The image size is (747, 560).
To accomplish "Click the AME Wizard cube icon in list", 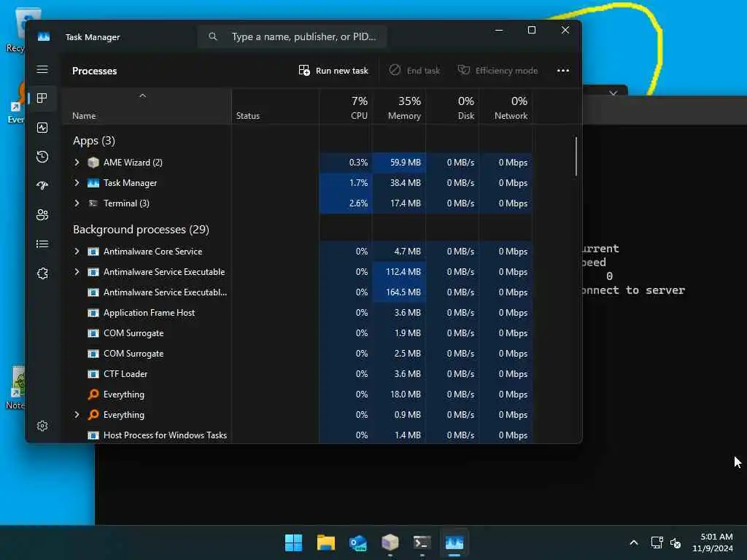I will tap(93, 163).
